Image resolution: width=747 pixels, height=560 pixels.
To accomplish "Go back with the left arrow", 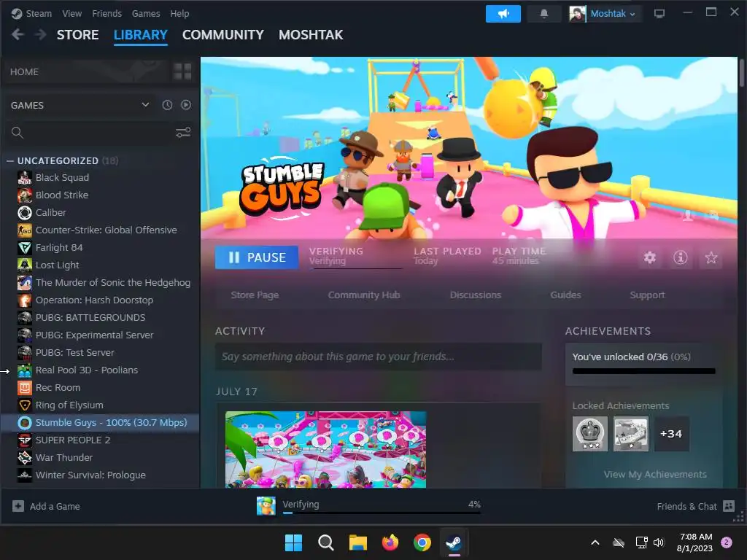I will 18,35.
